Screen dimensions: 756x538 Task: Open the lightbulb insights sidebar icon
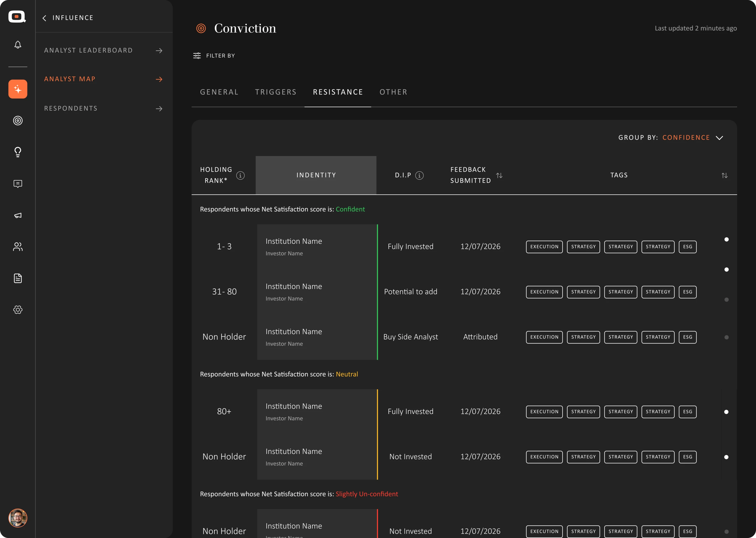(x=18, y=152)
